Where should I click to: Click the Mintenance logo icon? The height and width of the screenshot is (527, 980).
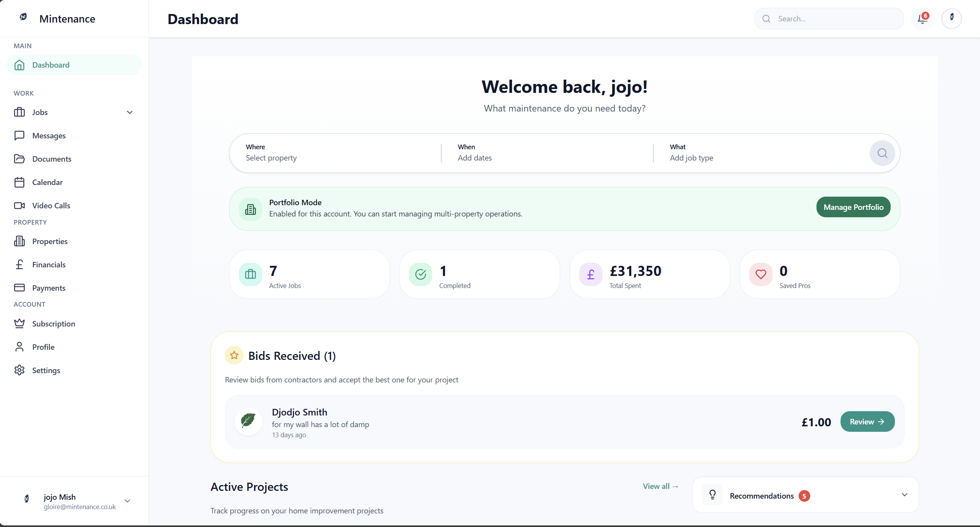23,17
